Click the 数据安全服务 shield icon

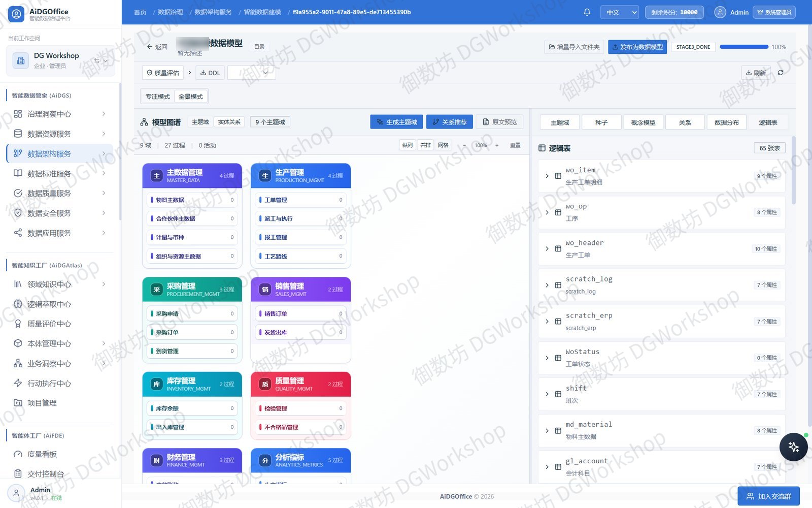18,213
